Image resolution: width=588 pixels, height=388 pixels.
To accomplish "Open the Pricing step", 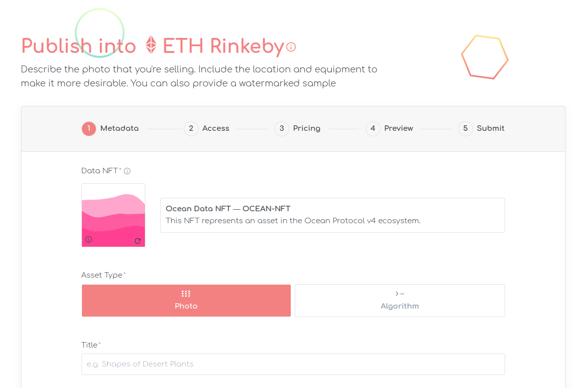I will point(297,128).
